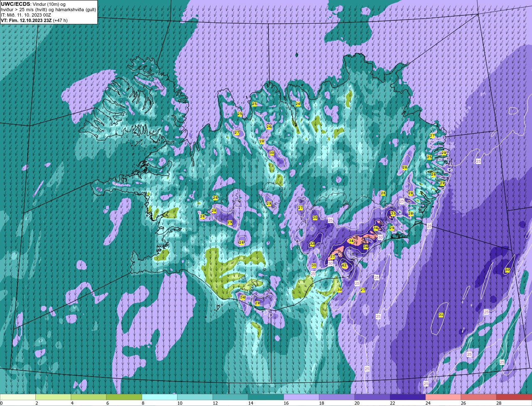
Task: Click the 'VT: Fim. 12.10.2023 23Z (+47 h)' line
Action: pos(34,20)
